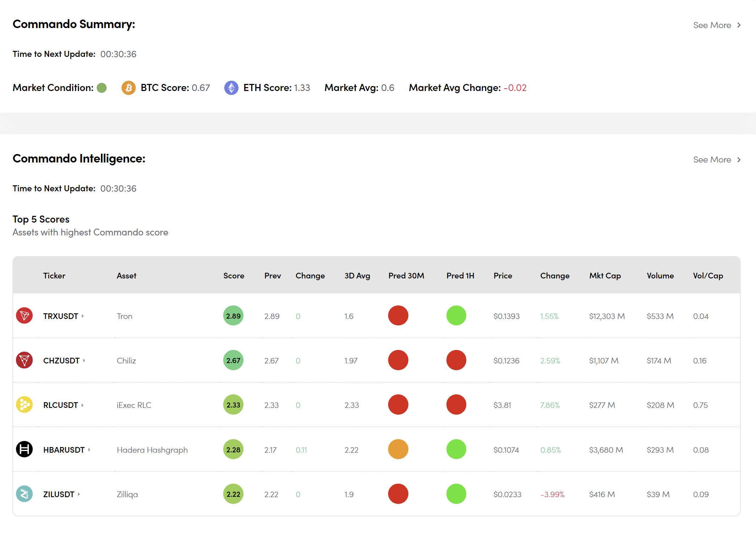The width and height of the screenshot is (756, 548).
Task: Click the Zilliqa teal logo icon
Action: (24, 494)
